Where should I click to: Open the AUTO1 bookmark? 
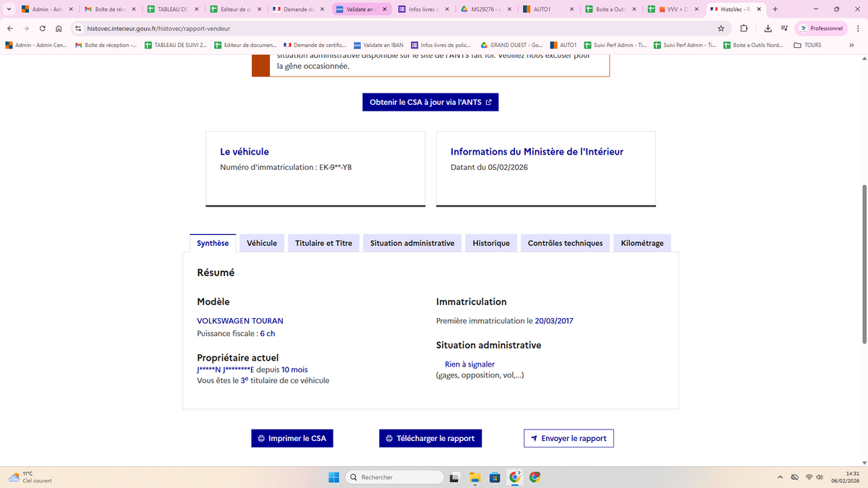563,45
